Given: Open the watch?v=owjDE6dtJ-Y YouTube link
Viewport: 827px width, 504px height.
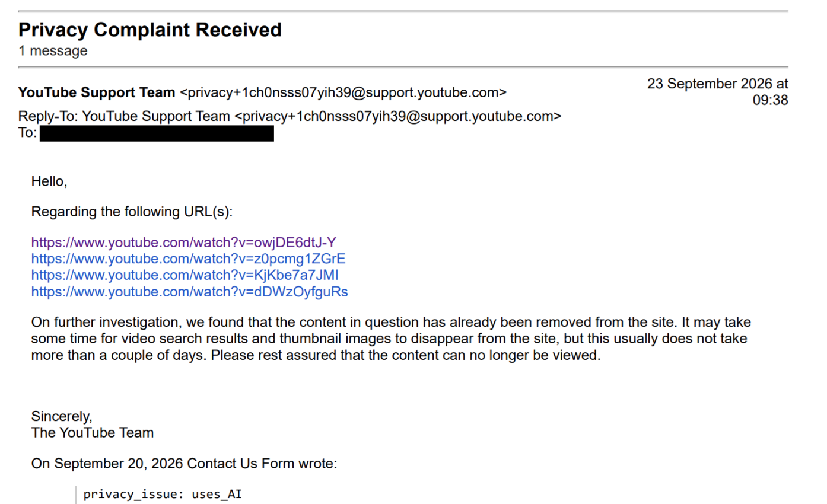Looking at the screenshot, I should pos(184,243).
